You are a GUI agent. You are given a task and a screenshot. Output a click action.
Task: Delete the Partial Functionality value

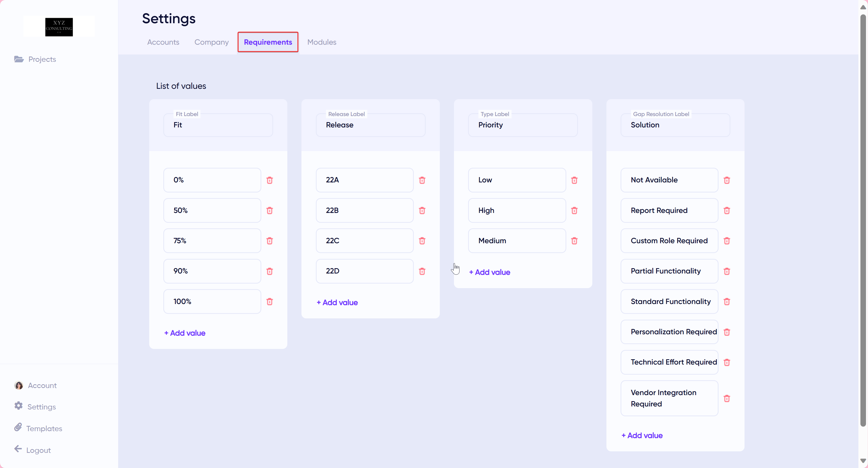pyautogui.click(x=727, y=271)
